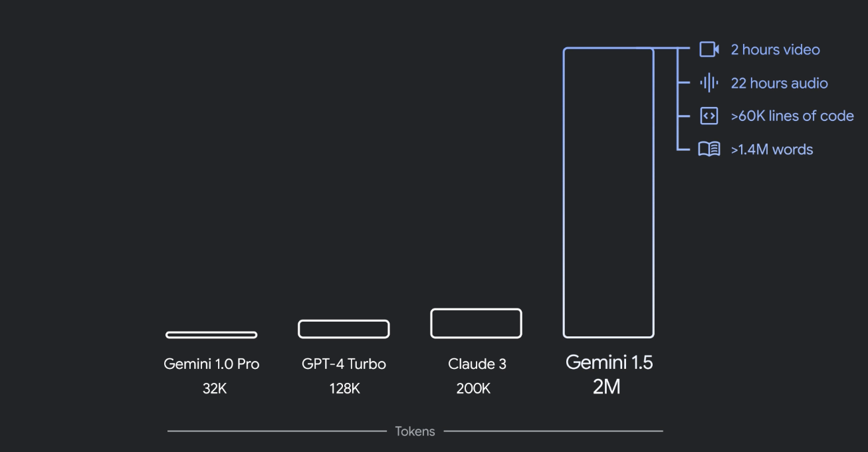Click the "Tokens" axis label

pos(415,431)
